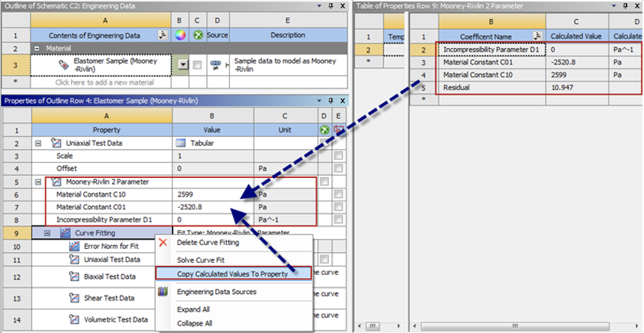Click the Mooney-Rivlin 2 Parameter property icon
The height and width of the screenshot is (333, 644).
pyautogui.click(x=56, y=182)
